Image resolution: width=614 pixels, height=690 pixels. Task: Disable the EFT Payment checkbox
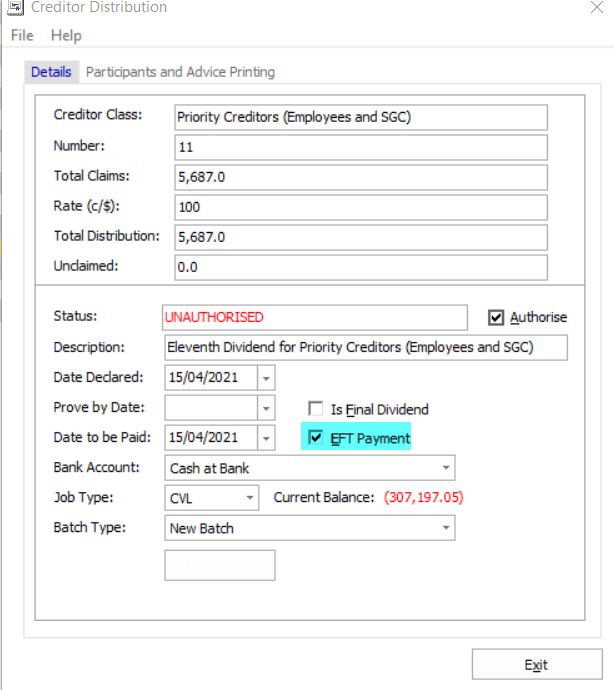316,438
